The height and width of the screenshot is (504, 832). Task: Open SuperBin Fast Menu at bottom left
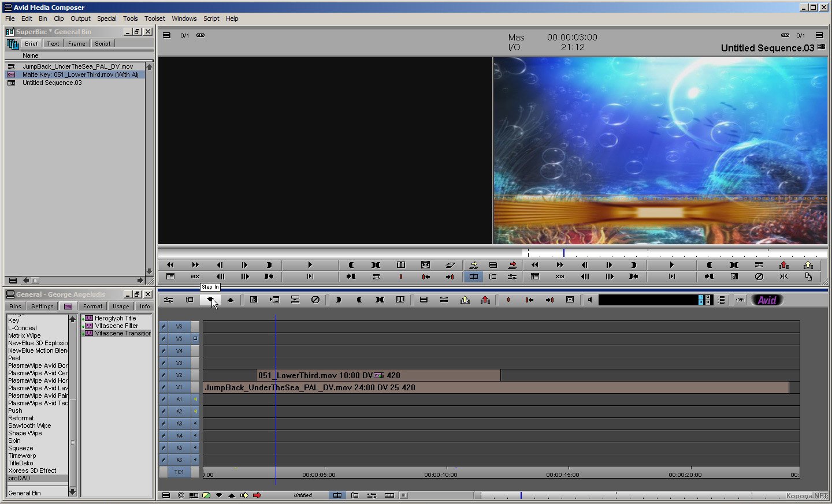point(13,281)
